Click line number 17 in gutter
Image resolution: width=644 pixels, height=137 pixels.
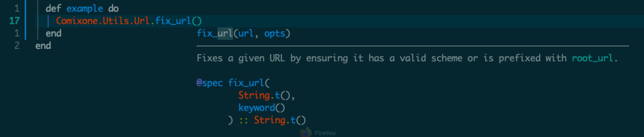[14, 21]
